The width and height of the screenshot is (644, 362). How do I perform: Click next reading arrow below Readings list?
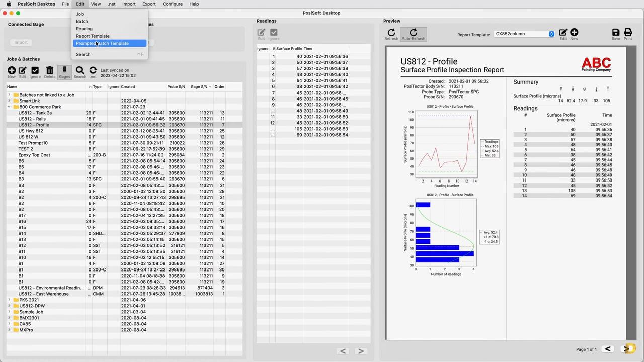pos(360,351)
